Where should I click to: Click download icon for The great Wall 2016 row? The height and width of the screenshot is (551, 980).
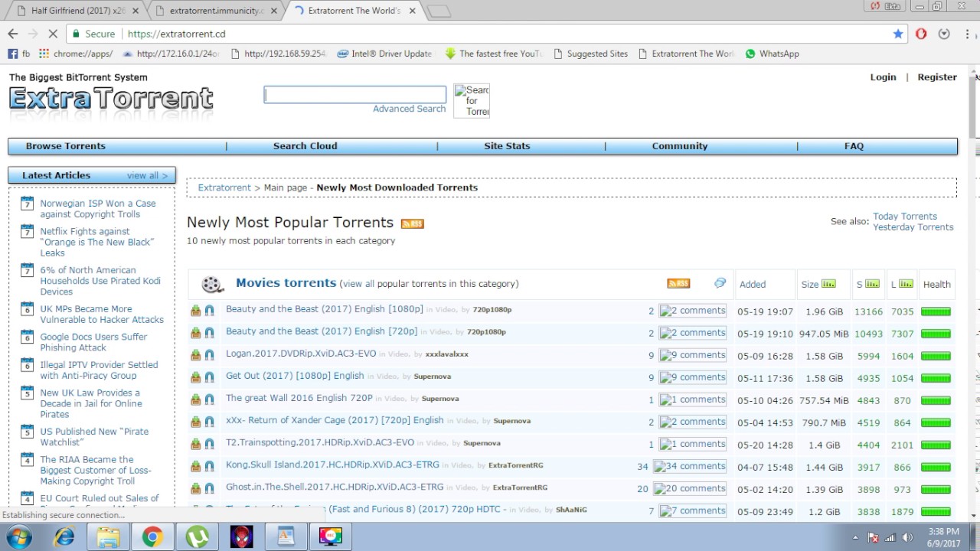coord(196,399)
